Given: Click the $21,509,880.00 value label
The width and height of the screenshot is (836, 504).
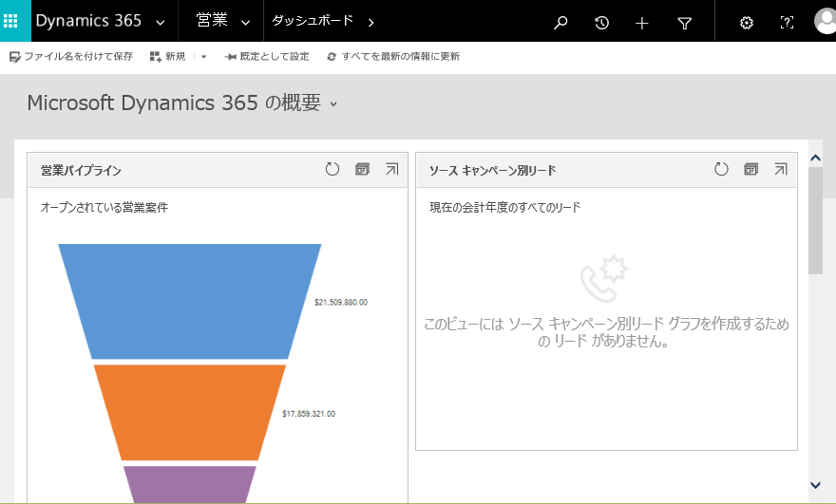Looking at the screenshot, I should click(341, 302).
